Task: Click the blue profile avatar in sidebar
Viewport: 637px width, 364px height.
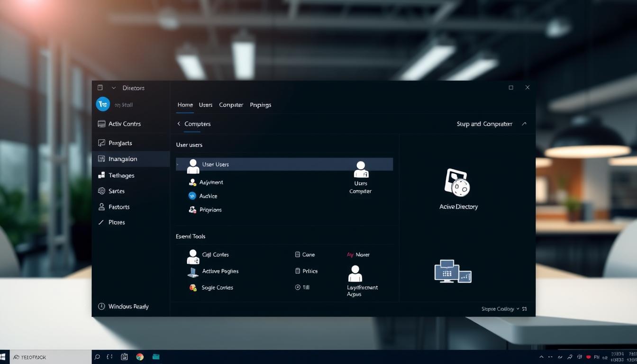Action: point(103,103)
